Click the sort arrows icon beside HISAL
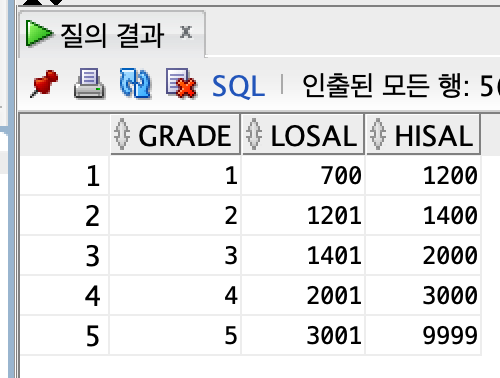Viewport: 500px width, 378px height. click(x=378, y=134)
